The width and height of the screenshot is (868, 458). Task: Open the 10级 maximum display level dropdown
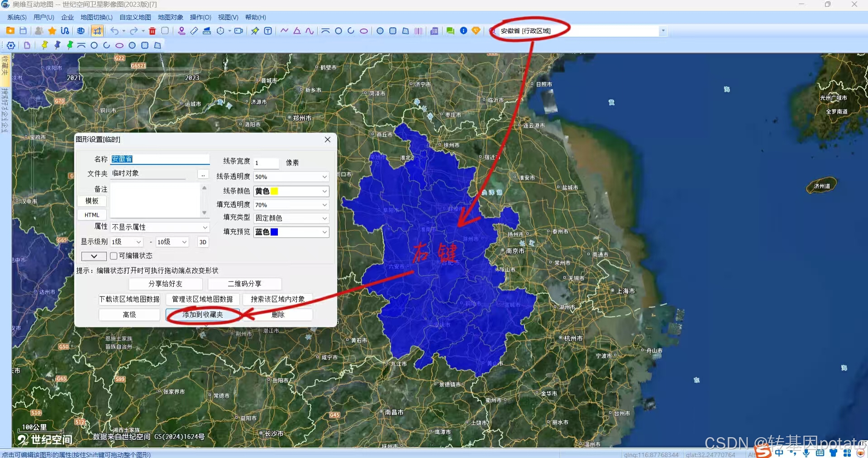click(x=172, y=242)
